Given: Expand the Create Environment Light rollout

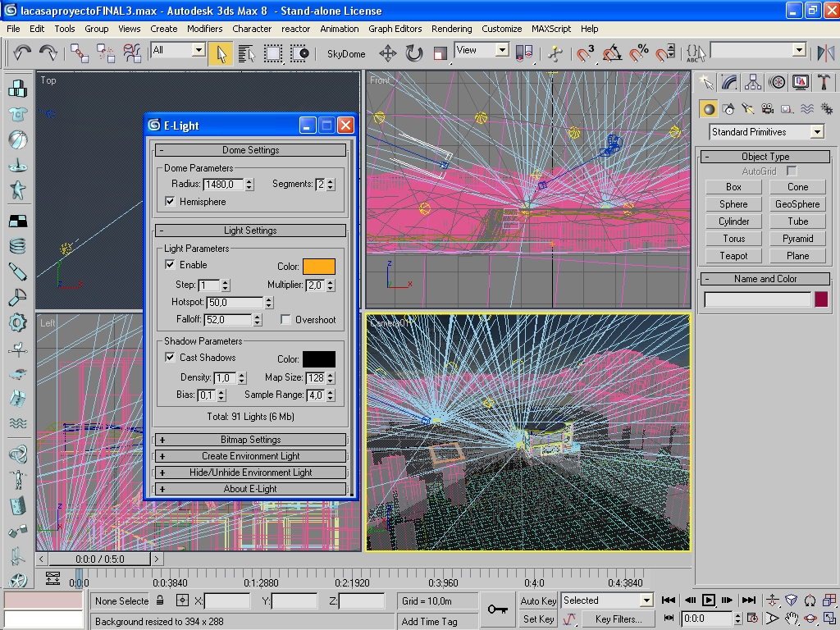Looking at the screenshot, I should pos(250,456).
